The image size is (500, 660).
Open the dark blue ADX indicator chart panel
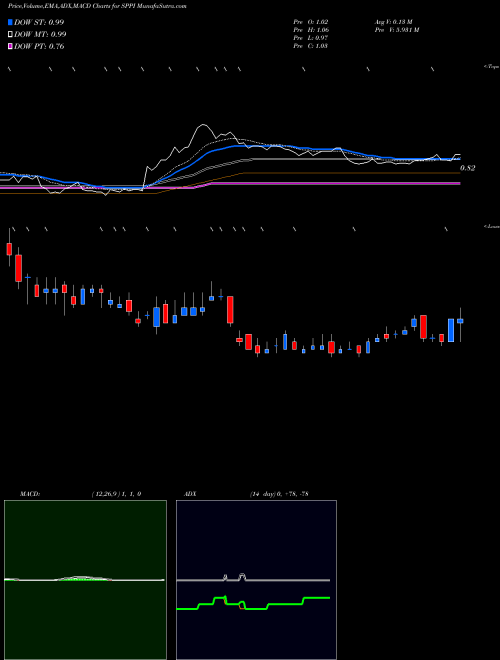[x=256, y=580]
